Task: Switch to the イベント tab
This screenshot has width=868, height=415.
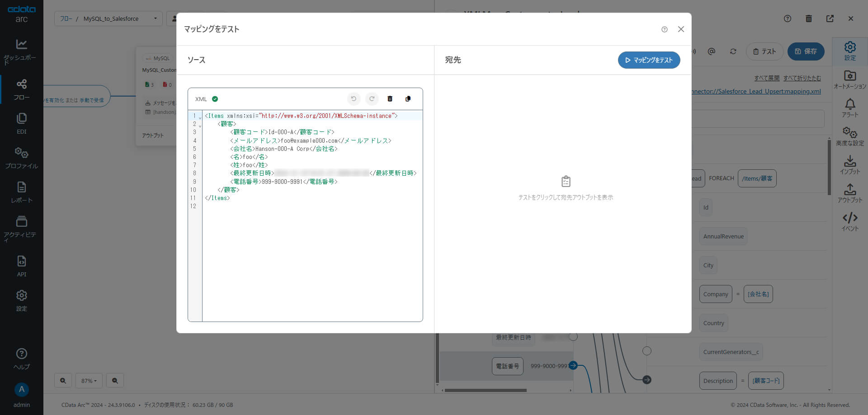Action: pos(850,222)
